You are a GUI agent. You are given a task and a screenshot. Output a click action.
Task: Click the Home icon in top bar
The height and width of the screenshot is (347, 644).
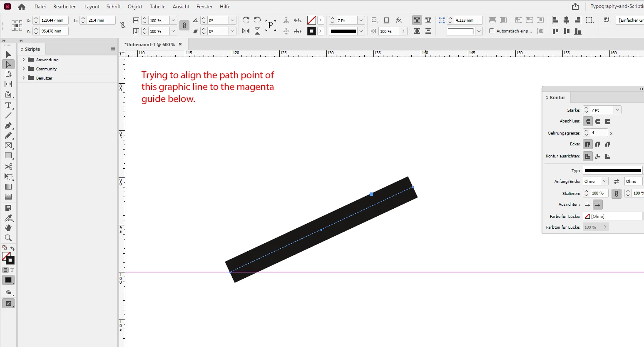pyautogui.click(x=22, y=7)
